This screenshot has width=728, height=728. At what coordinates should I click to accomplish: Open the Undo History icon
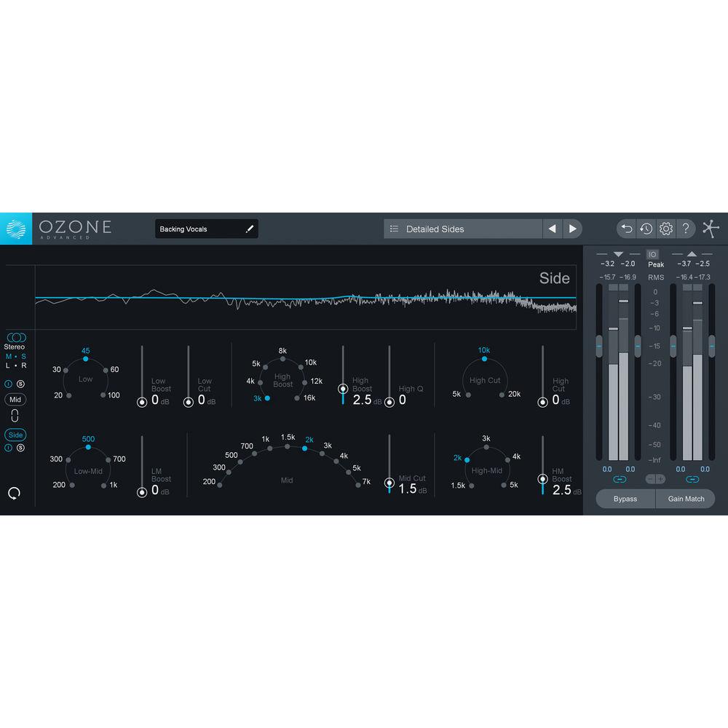646,229
